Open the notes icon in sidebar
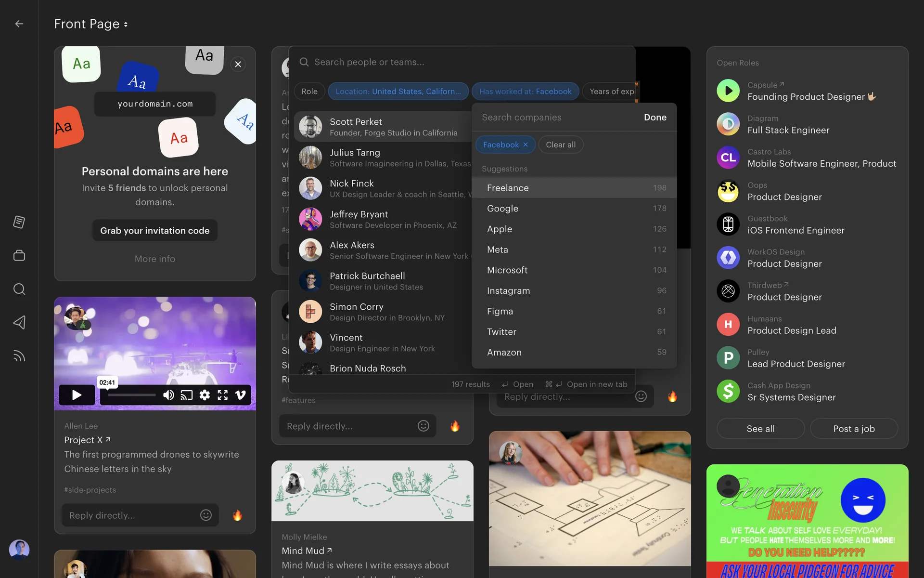 click(x=19, y=222)
